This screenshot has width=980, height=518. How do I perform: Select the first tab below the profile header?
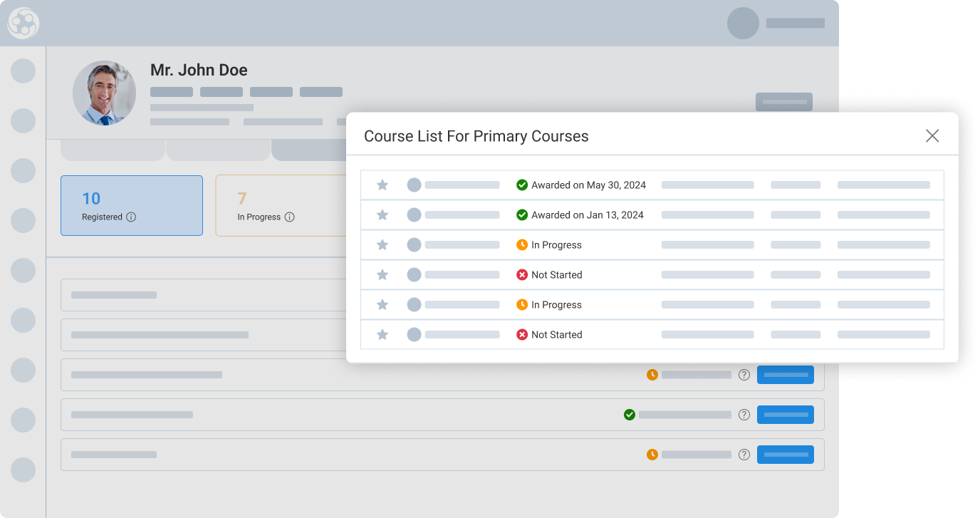[x=113, y=150]
